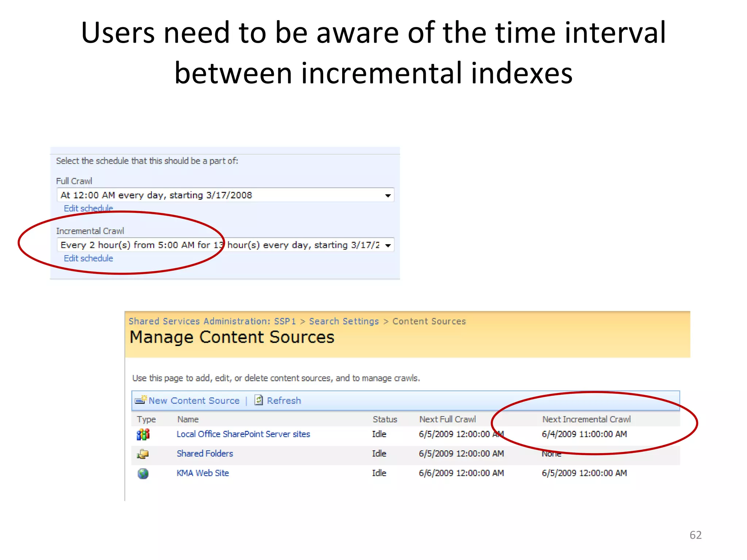Go to Search Settings breadcrumb
This screenshot has height=560, width=747.
pos(344,321)
